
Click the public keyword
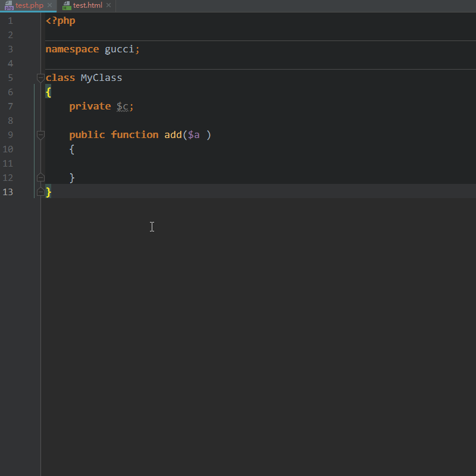(87, 135)
